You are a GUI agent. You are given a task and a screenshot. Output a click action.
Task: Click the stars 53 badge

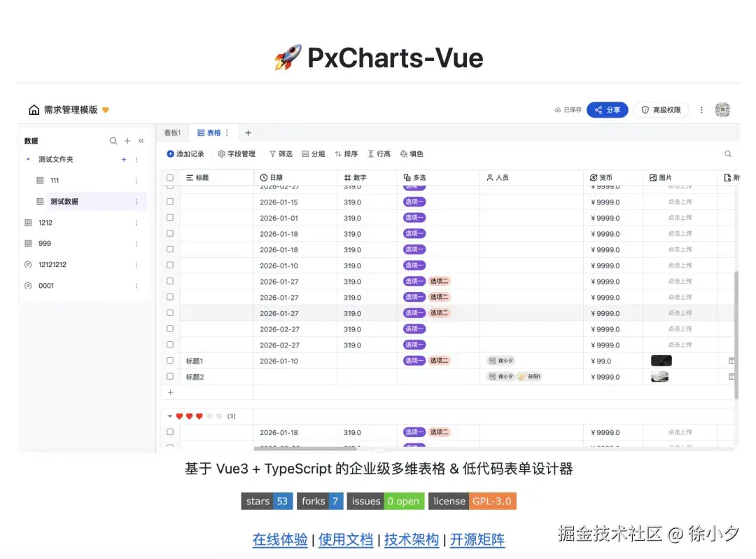pyautogui.click(x=267, y=501)
